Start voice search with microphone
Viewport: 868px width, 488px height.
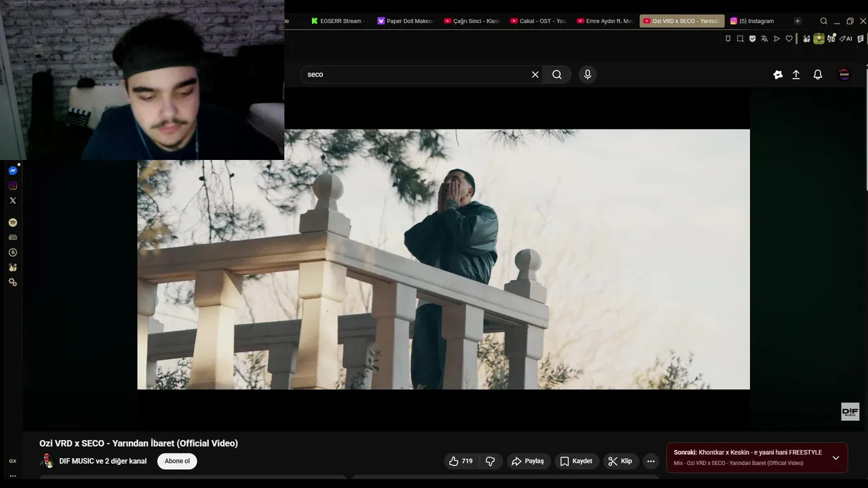tap(588, 75)
